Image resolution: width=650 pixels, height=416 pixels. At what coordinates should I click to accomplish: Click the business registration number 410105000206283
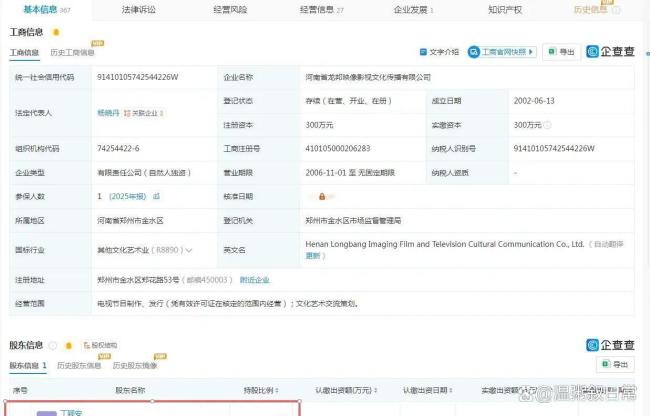pyautogui.click(x=338, y=149)
